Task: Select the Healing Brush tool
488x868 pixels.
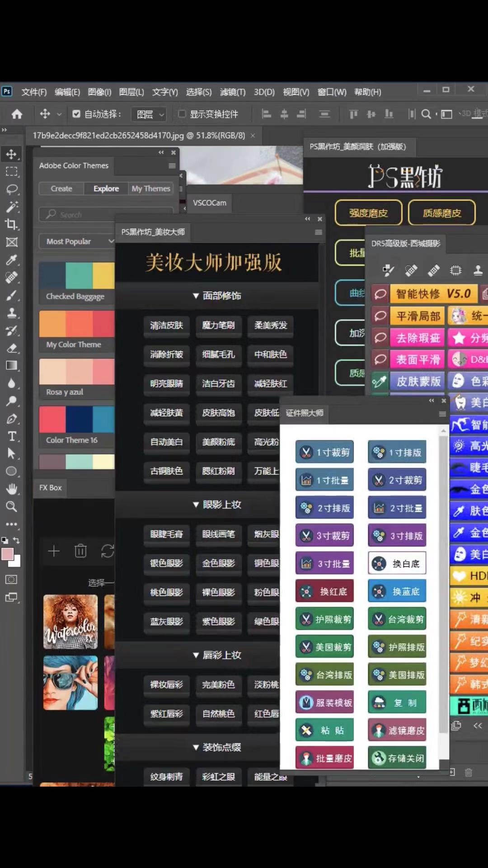Action: 12,277
